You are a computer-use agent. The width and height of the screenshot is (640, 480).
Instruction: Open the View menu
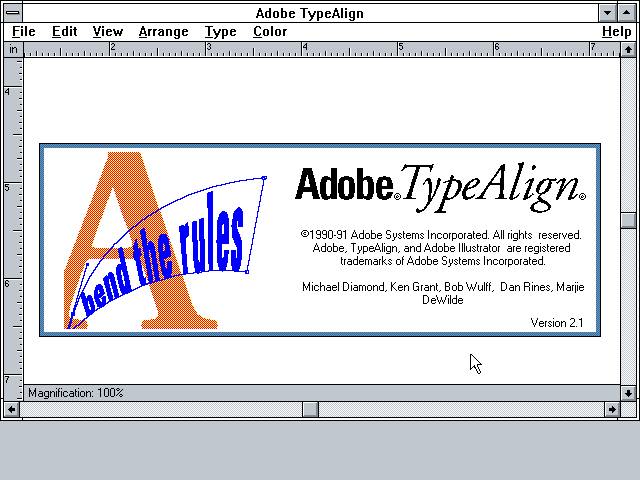pos(108,31)
